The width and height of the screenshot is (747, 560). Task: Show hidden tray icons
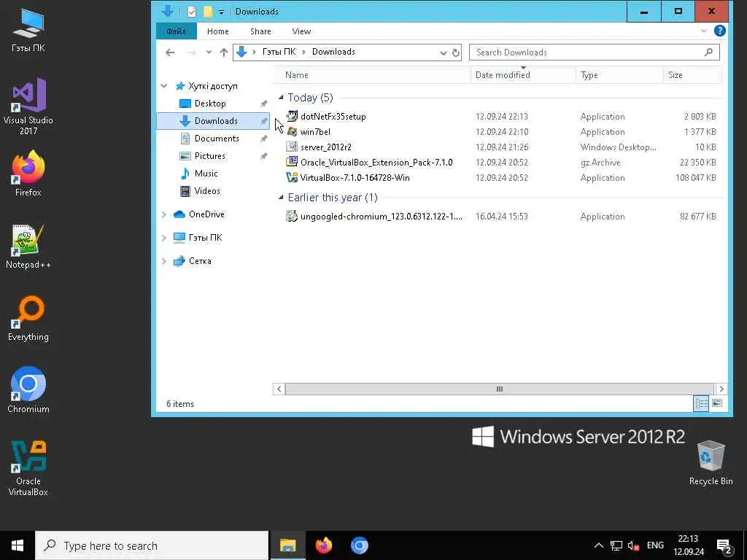[x=599, y=545]
